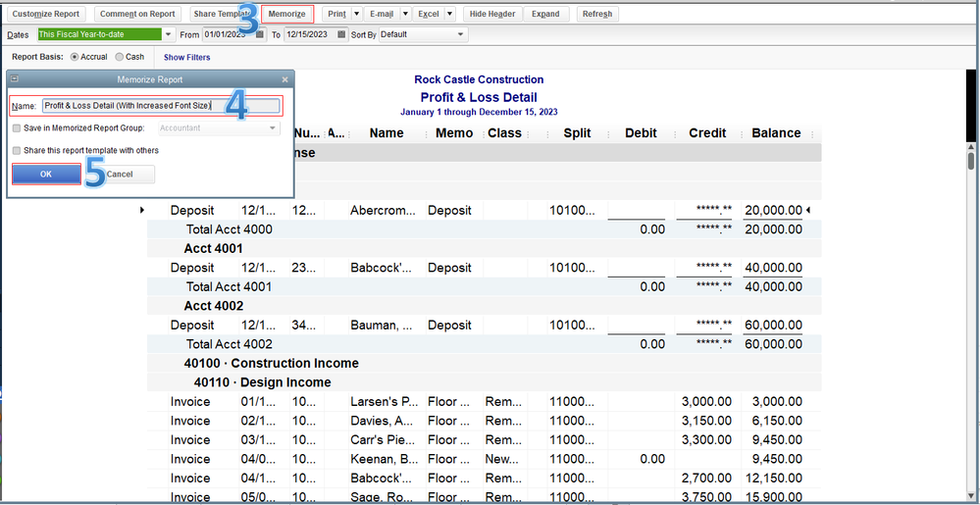Click the Acct 4002 heading
Image resolution: width=980 pixels, height=505 pixels.
click(213, 306)
